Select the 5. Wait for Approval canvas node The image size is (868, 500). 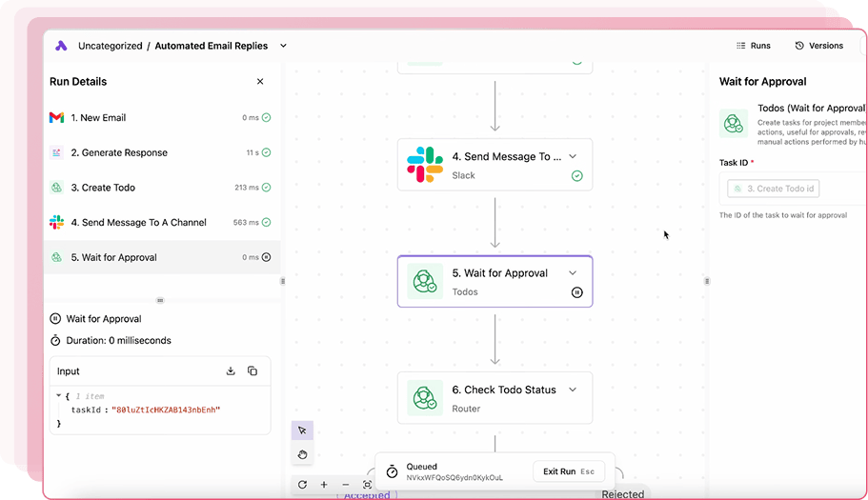(x=495, y=282)
